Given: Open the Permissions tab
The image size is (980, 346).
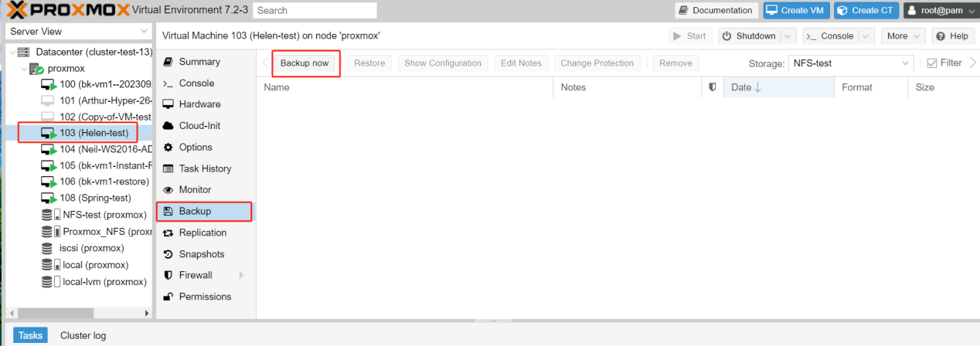Looking at the screenshot, I should click(205, 297).
